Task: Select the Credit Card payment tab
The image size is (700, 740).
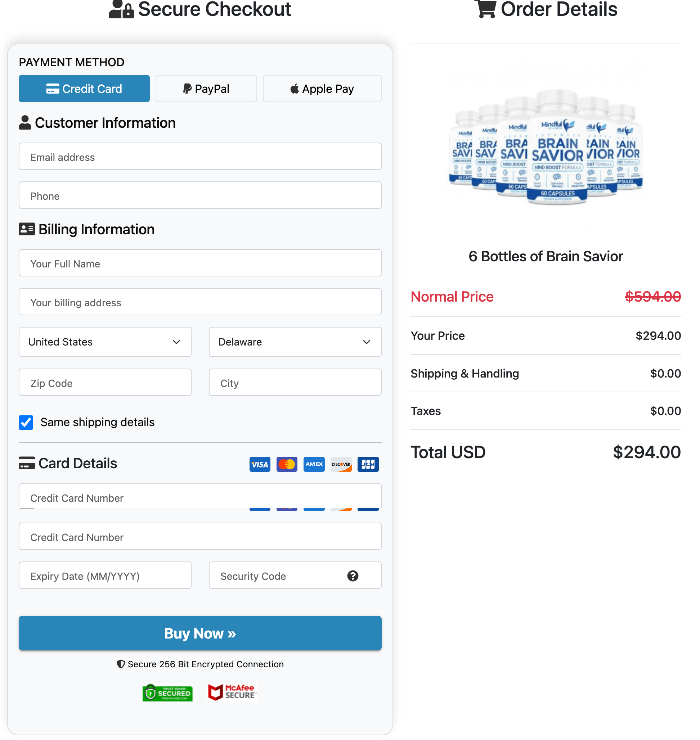Action: click(x=84, y=89)
